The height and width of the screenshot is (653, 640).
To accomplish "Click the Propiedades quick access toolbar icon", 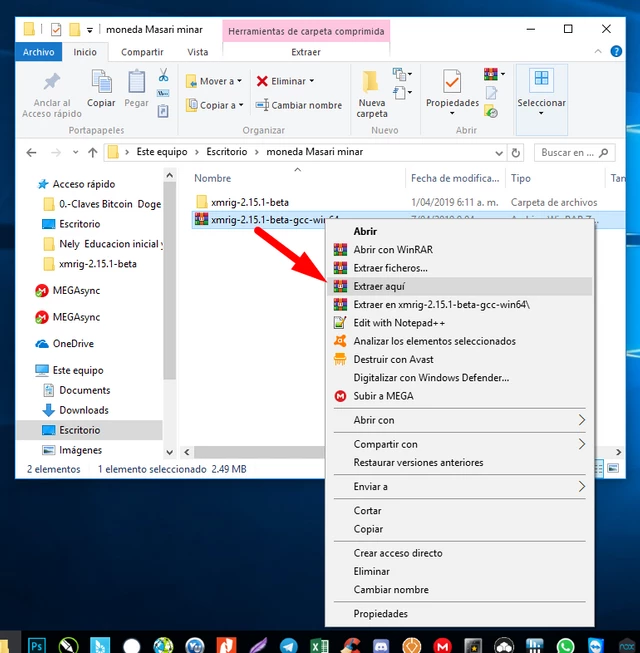I will (x=56, y=30).
